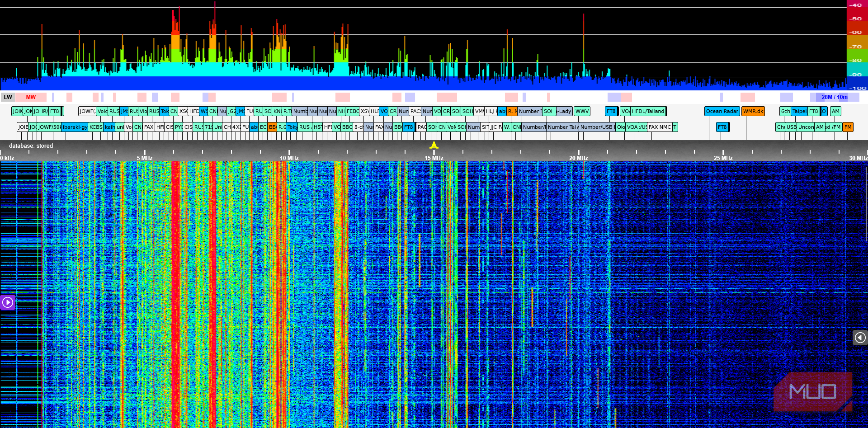Image resolution: width=868 pixels, height=428 pixels.
Task: Select the JOHR/ station label
Action: coord(41,111)
